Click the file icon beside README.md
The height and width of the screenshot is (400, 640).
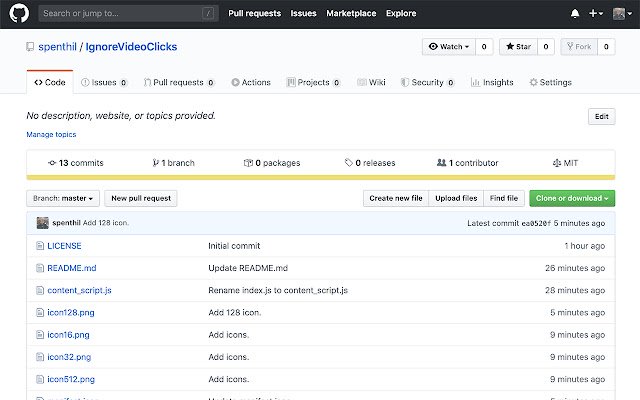(40, 268)
